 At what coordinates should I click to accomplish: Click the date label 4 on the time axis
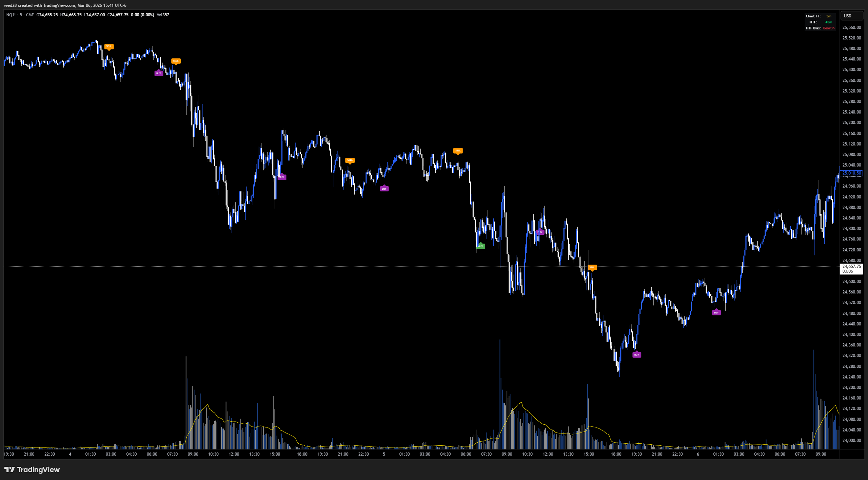70,454
